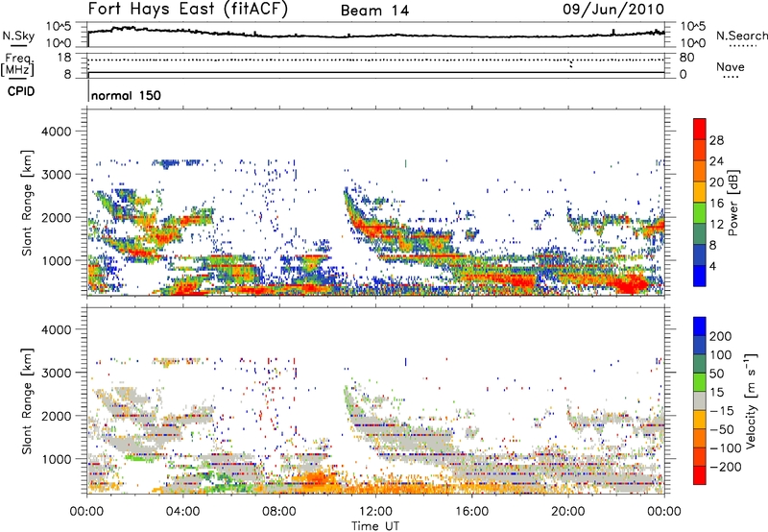Click the blue bottom segment of Power colorbar

coord(700,276)
